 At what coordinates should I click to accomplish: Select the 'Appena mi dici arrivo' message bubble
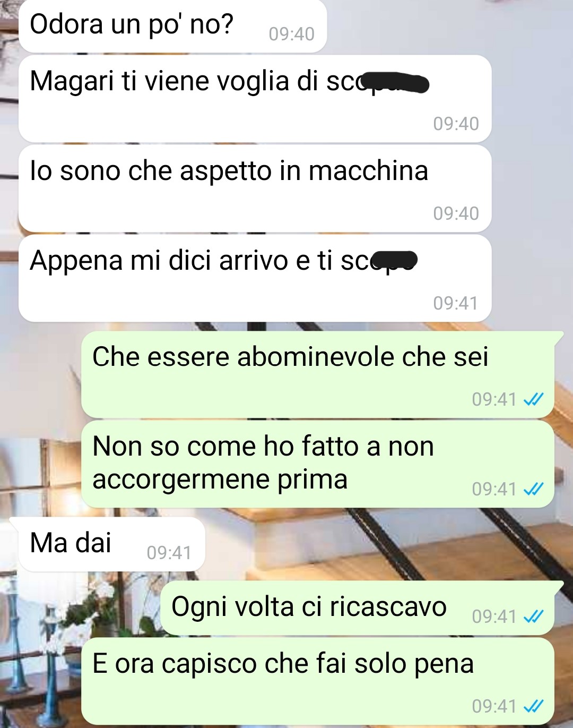point(255,278)
